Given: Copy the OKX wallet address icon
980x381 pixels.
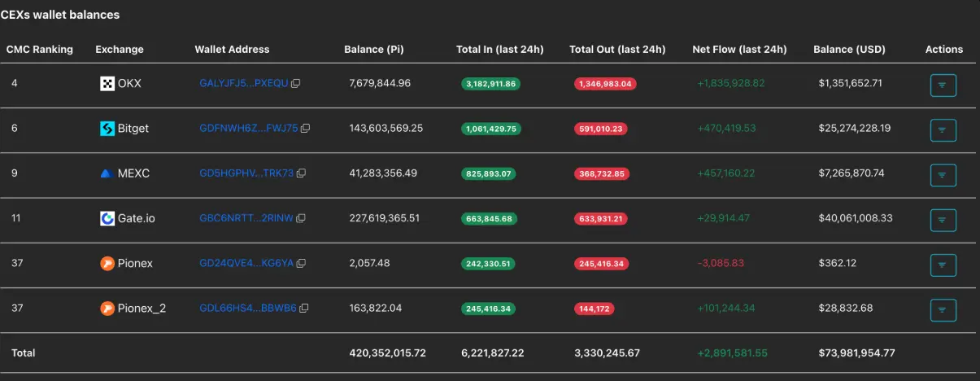Looking at the screenshot, I should [296, 84].
